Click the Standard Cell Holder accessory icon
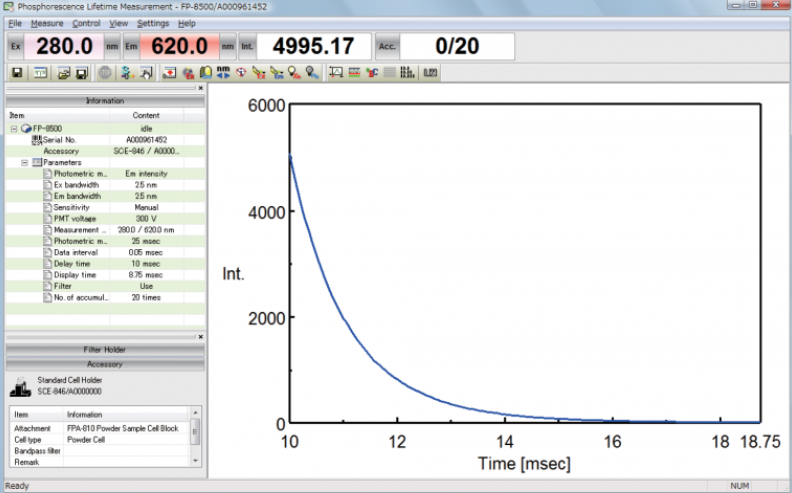 (x=20, y=386)
